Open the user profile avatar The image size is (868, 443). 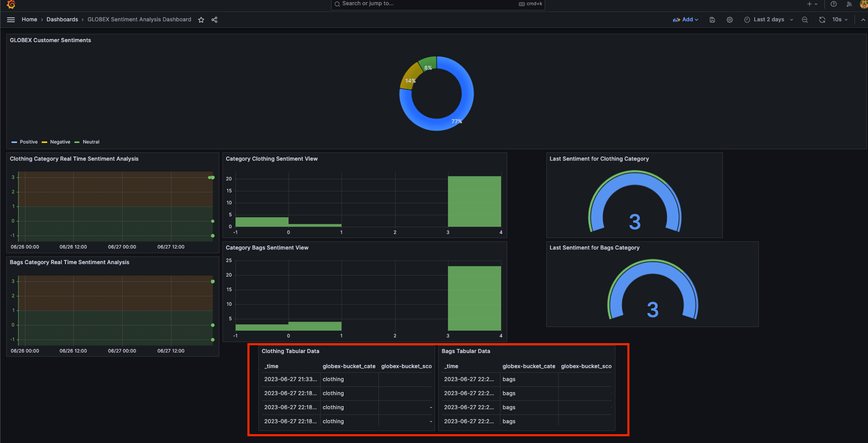click(864, 4)
